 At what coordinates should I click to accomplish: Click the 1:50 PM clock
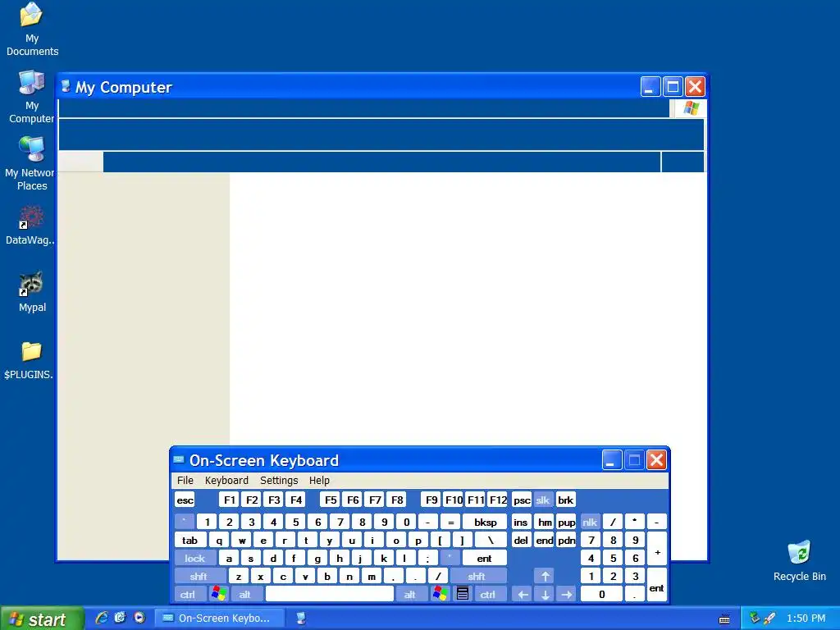(806, 619)
